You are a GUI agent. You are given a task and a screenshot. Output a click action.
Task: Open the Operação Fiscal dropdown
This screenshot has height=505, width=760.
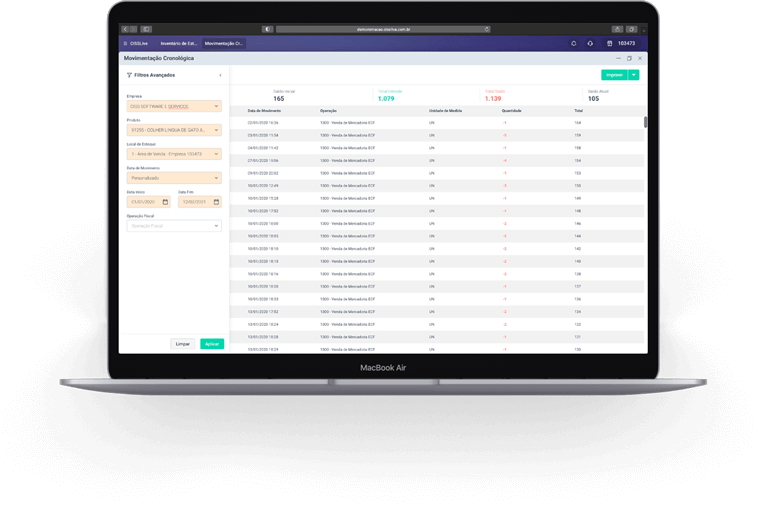174,226
